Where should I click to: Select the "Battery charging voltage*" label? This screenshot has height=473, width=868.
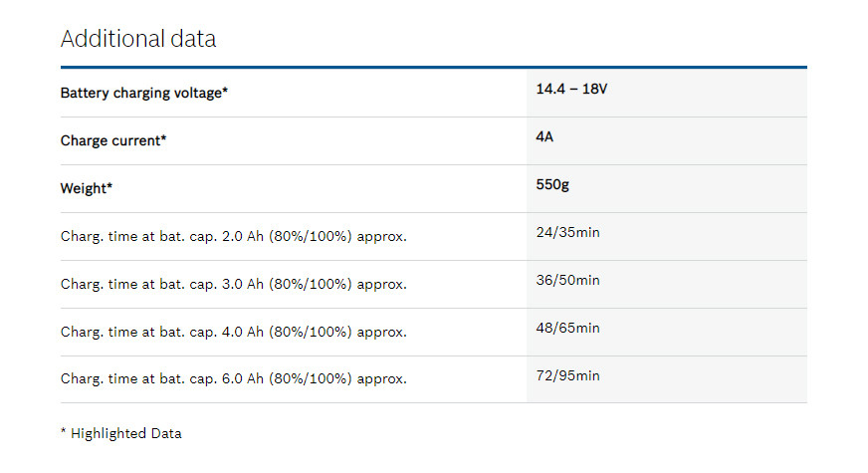point(144,93)
